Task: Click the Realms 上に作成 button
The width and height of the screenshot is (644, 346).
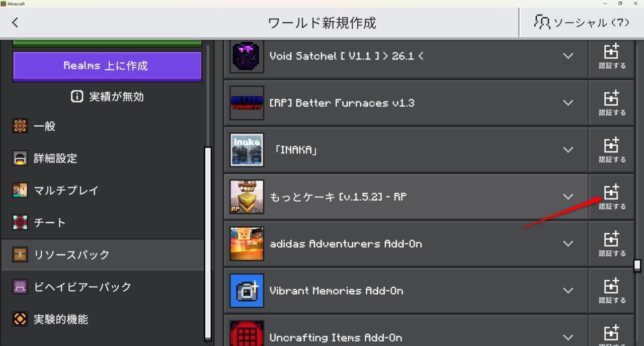Action: [x=107, y=65]
